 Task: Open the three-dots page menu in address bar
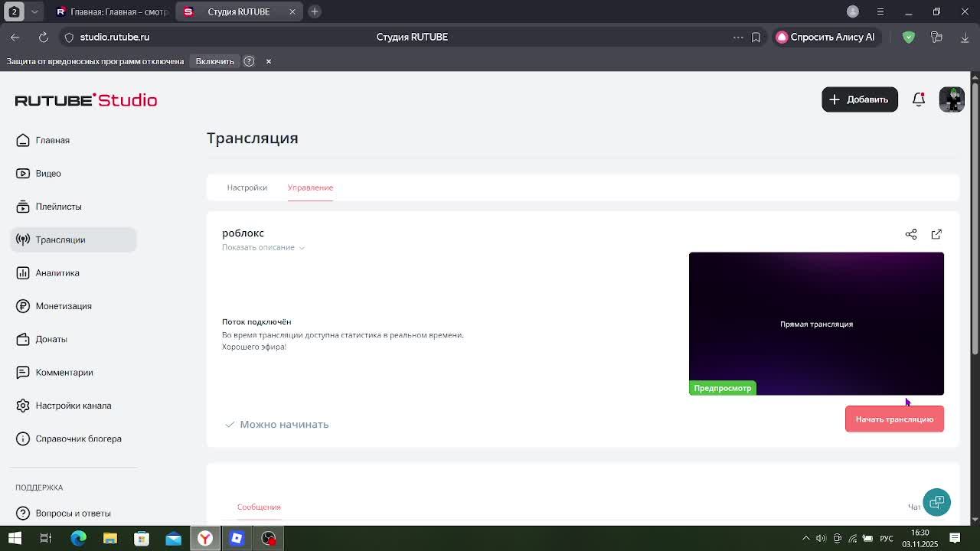tap(738, 37)
